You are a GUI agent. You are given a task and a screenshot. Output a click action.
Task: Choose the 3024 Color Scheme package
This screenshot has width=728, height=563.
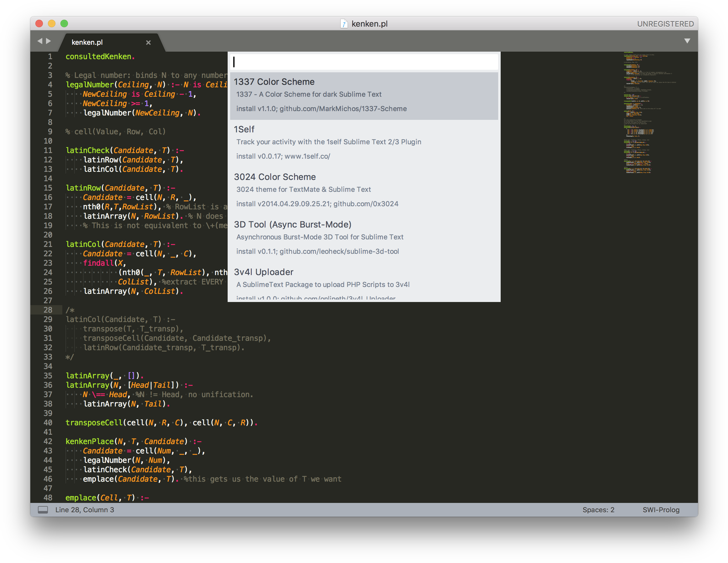click(364, 191)
